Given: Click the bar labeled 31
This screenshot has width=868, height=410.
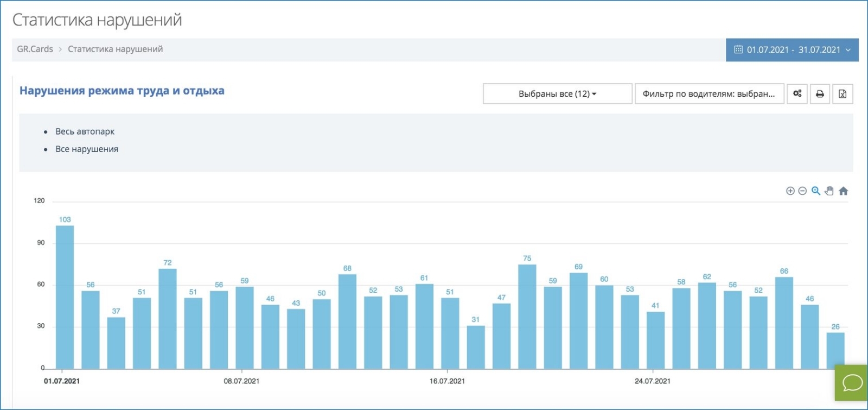Looking at the screenshot, I should click(x=476, y=347).
